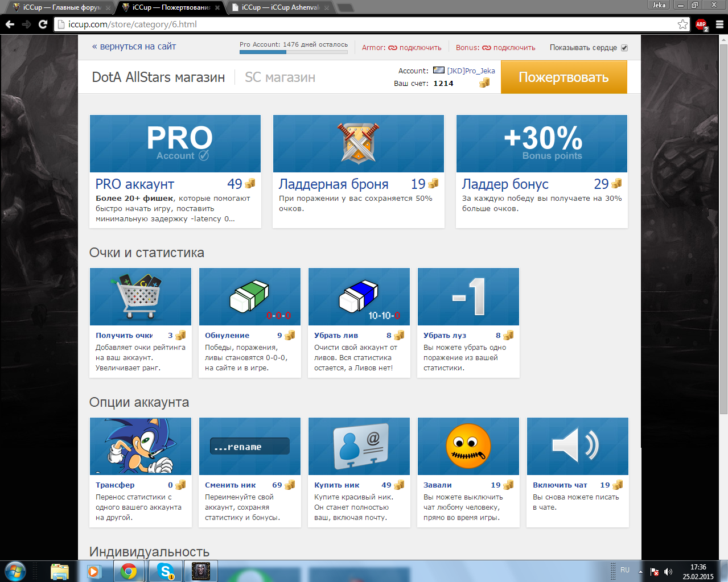Click the '« вернуться на сайт' link
728x582 pixels.
click(134, 47)
